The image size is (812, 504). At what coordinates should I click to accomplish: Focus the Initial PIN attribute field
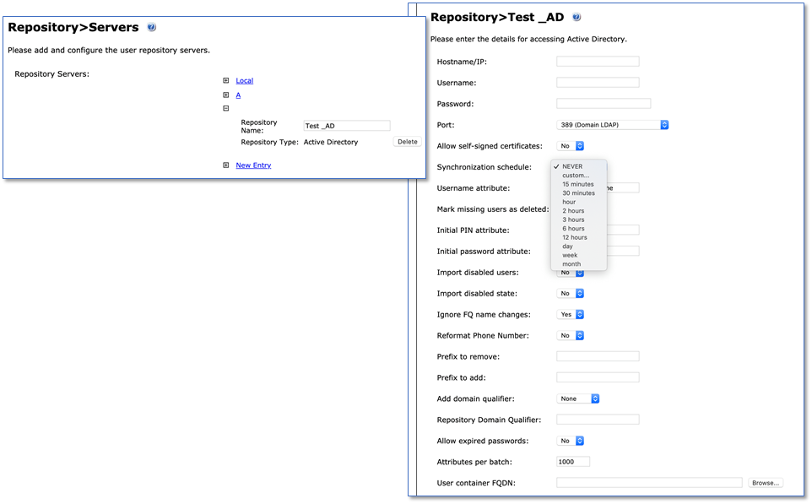(623, 230)
